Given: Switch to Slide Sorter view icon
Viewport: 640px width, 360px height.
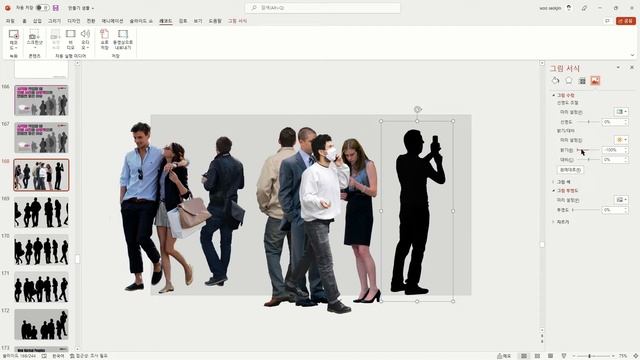Looking at the screenshot, I should (x=538, y=356).
